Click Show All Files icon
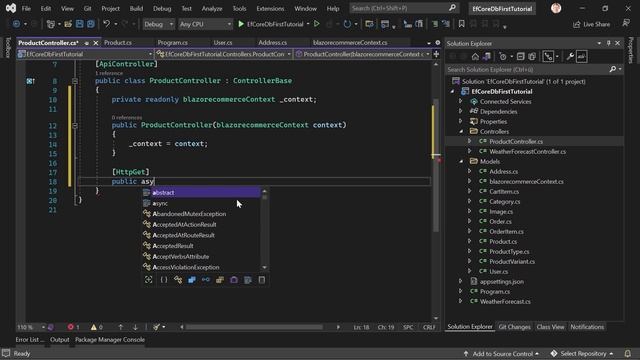Image resolution: width=640 pixels, height=360 pixels. click(x=532, y=57)
